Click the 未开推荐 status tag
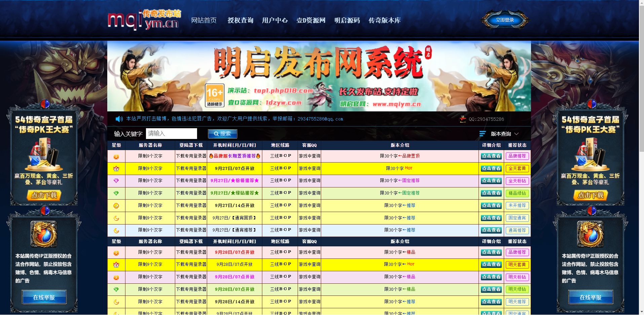This screenshot has width=644, height=315. [x=517, y=206]
